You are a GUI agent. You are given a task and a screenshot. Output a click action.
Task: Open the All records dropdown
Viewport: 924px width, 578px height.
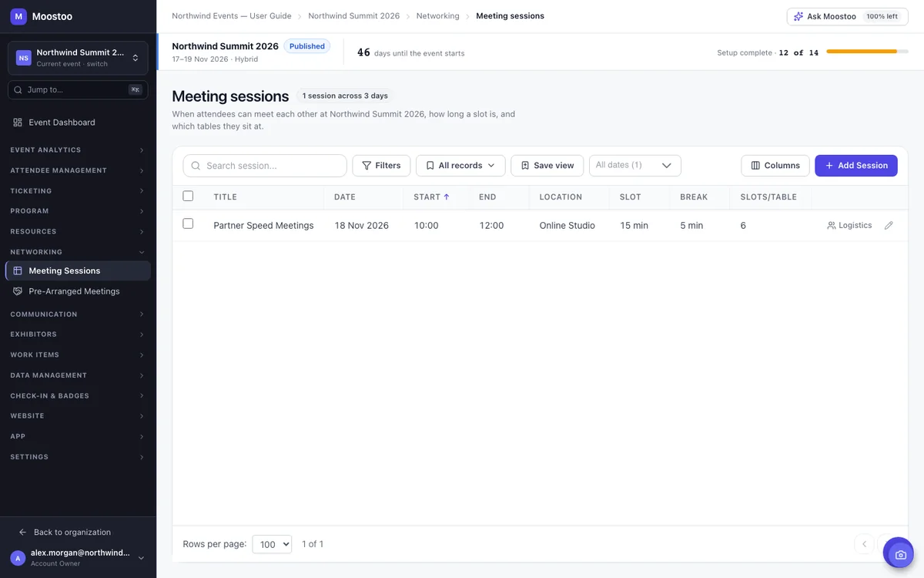(460, 166)
